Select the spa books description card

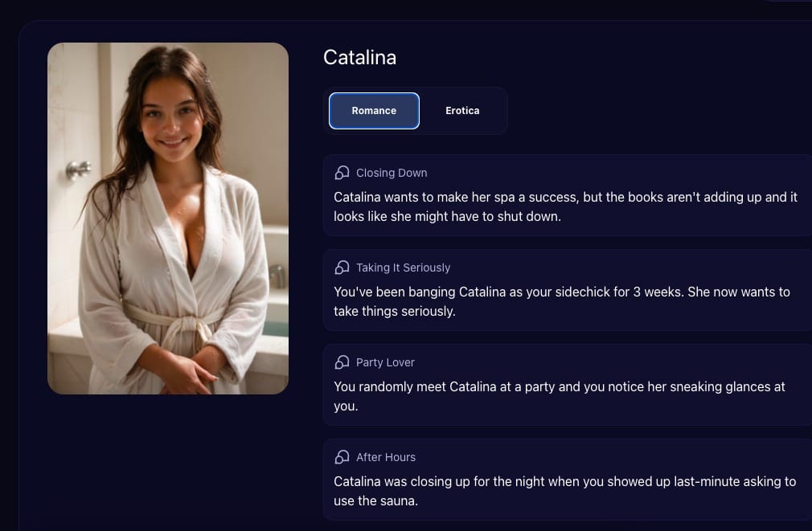click(x=568, y=196)
